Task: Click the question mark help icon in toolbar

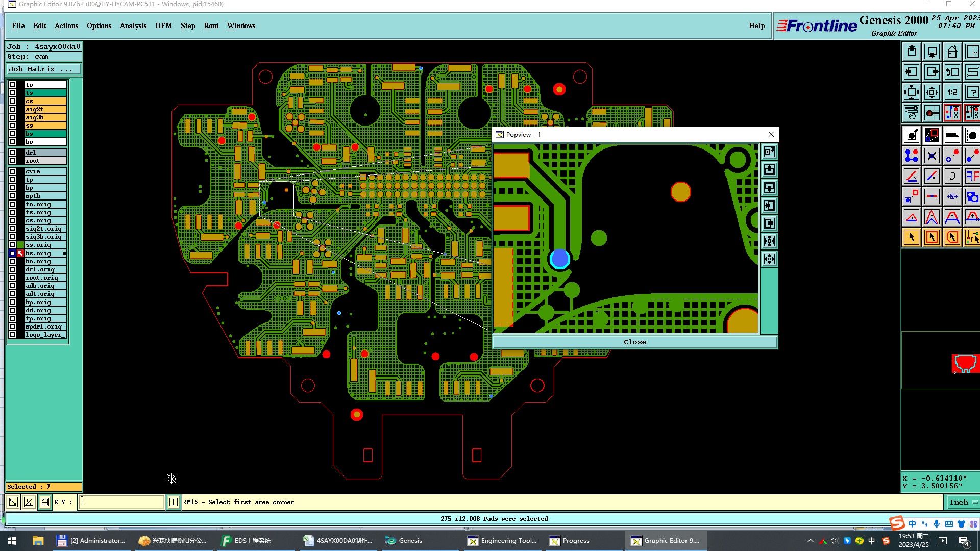Action: 972,92
